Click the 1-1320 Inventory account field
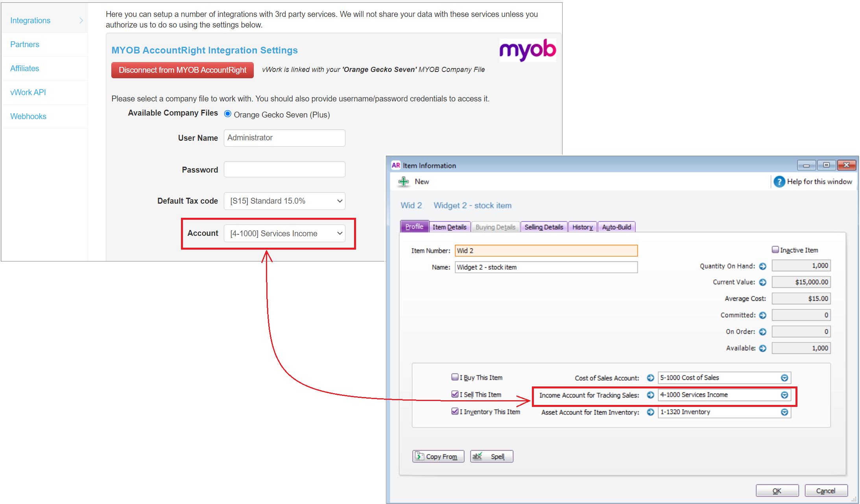The width and height of the screenshot is (860, 504). [724, 412]
